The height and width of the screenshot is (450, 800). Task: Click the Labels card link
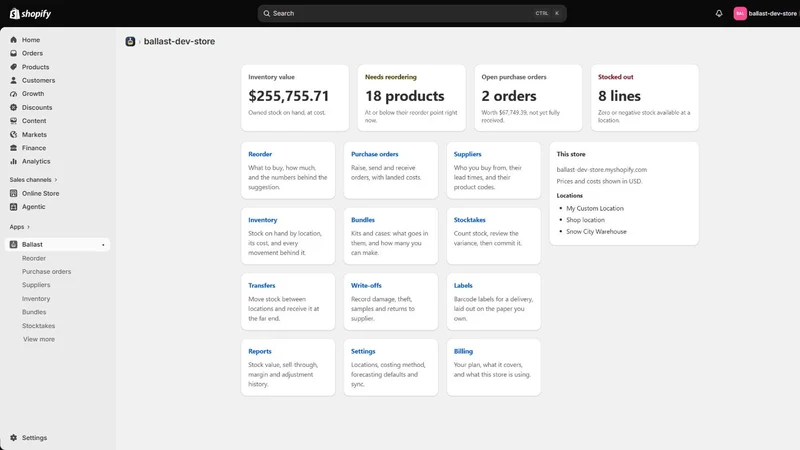463,286
